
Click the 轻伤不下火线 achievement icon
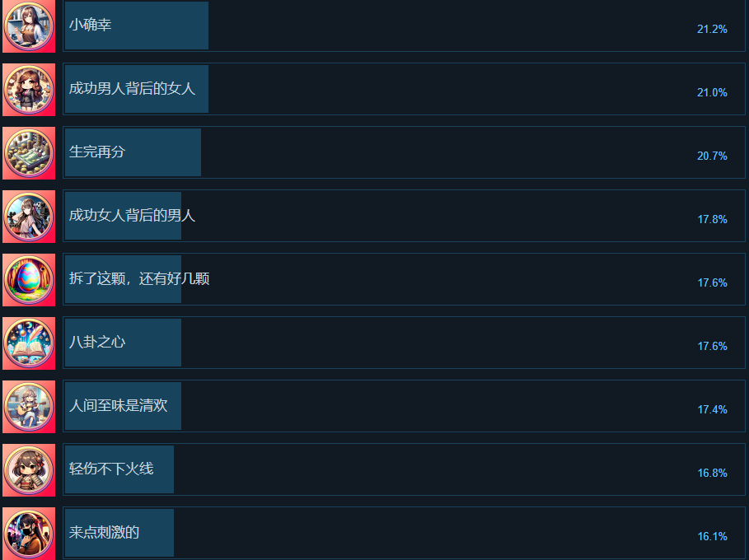(x=29, y=469)
